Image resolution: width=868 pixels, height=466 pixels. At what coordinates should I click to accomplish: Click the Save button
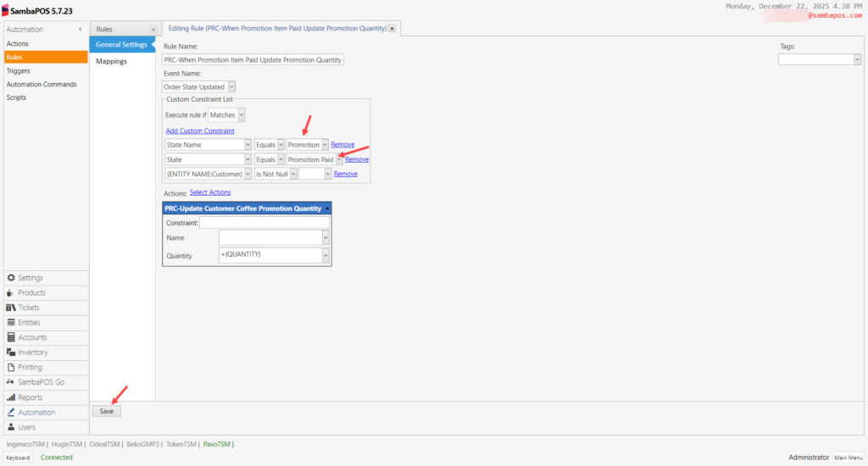[107, 411]
